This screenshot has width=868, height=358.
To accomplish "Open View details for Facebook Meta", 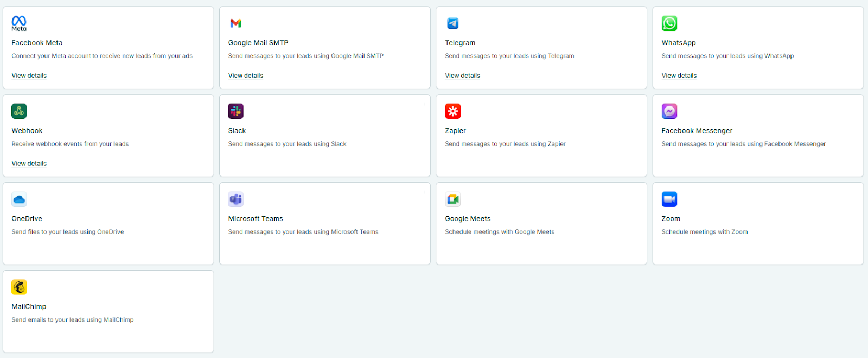I will click(x=29, y=76).
